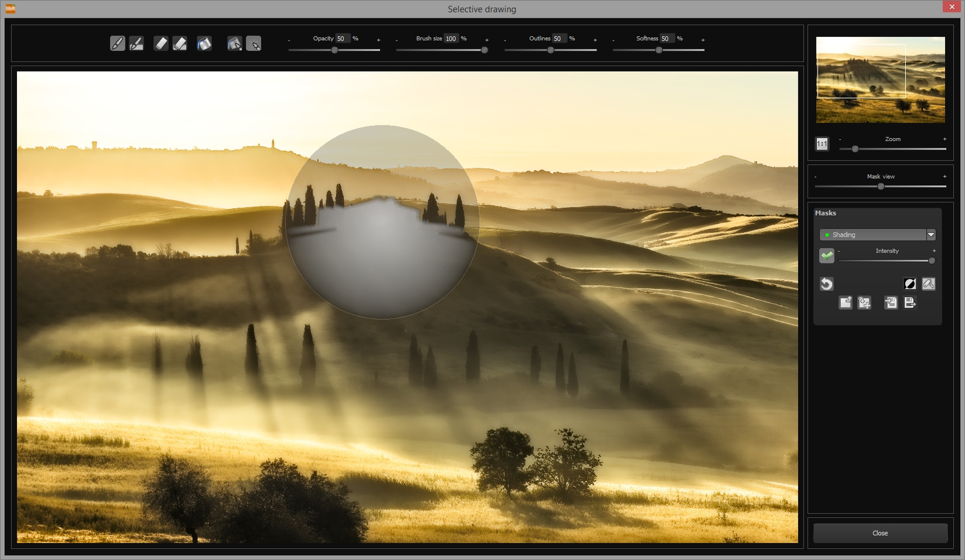Decrease Softness with minus button
This screenshot has width=965, height=560.
(x=613, y=40)
